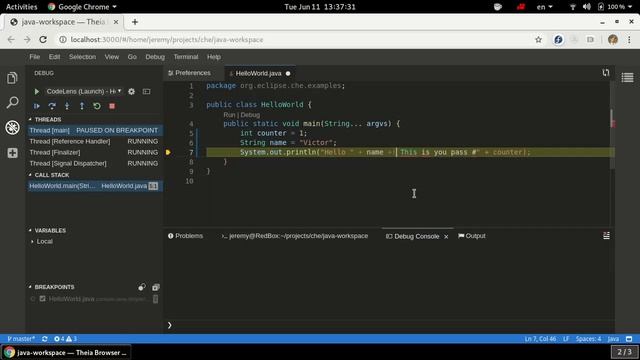640x360 pixels.
Task: Change LF line ending in status bar
Action: click(x=566, y=339)
